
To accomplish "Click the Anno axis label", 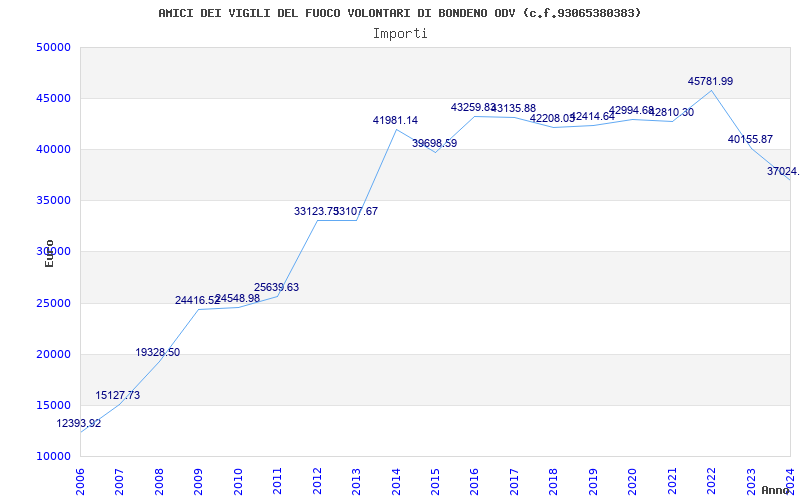I will tap(775, 490).
